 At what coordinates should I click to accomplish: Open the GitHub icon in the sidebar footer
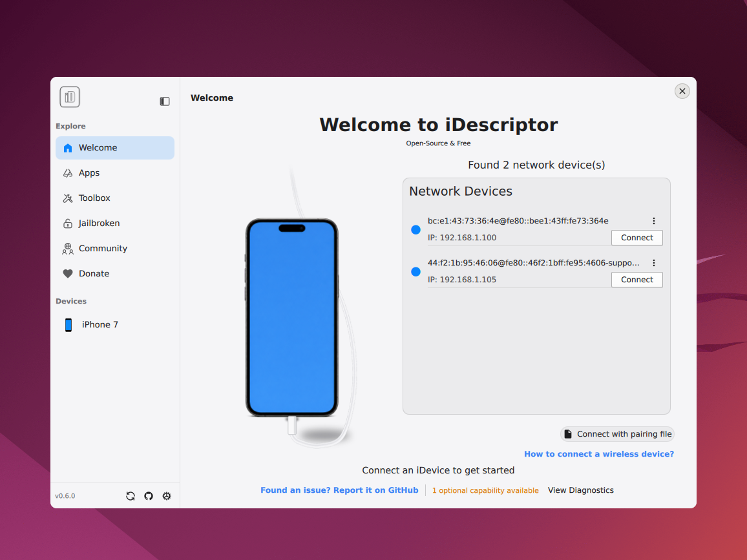click(x=149, y=496)
